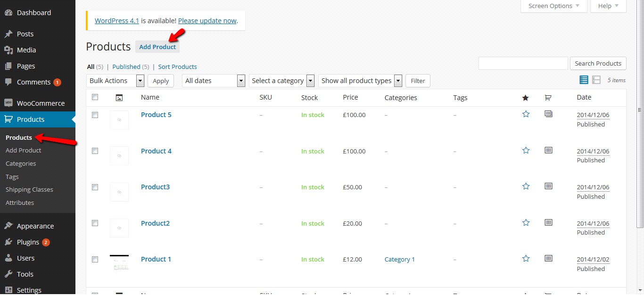Tick the checkbox for Product2

[x=95, y=223]
